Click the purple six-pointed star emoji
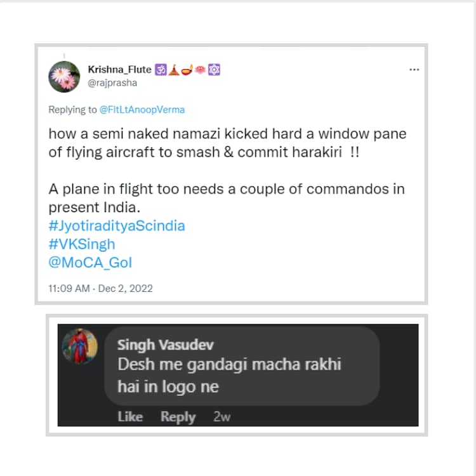The image size is (476, 476). click(x=215, y=70)
